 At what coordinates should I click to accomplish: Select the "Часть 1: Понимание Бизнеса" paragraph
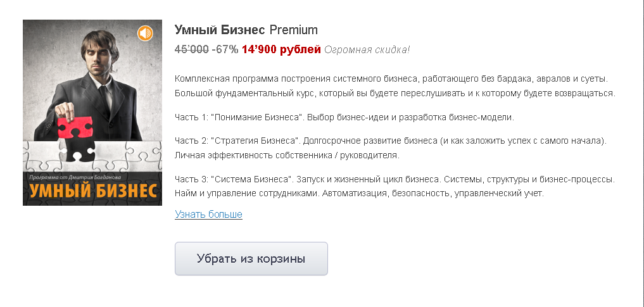[344, 117]
